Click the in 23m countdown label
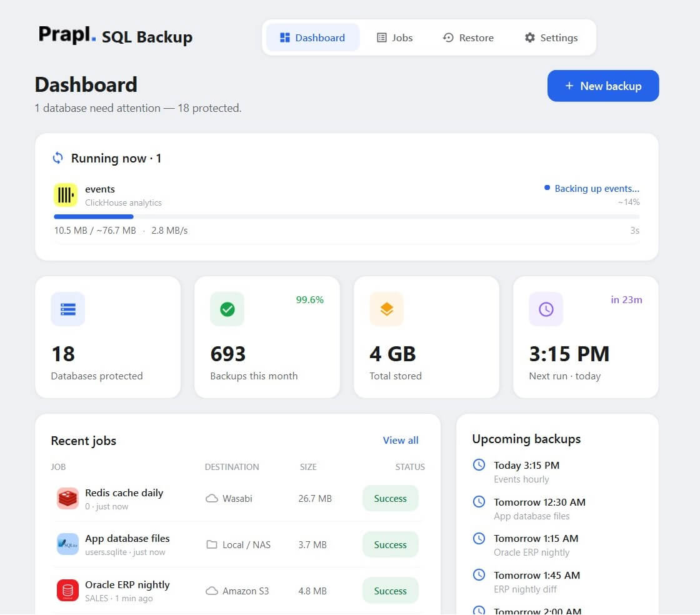The image size is (700, 615). point(626,299)
